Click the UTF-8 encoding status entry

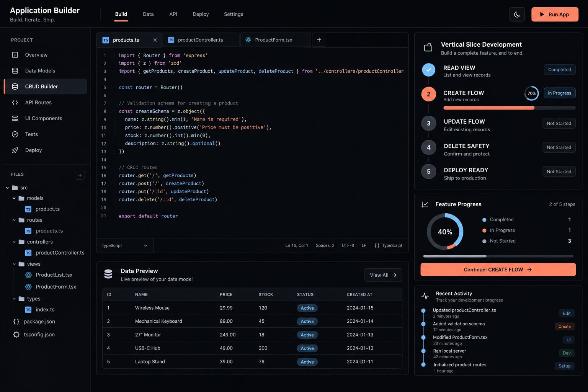tap(348, 245)
